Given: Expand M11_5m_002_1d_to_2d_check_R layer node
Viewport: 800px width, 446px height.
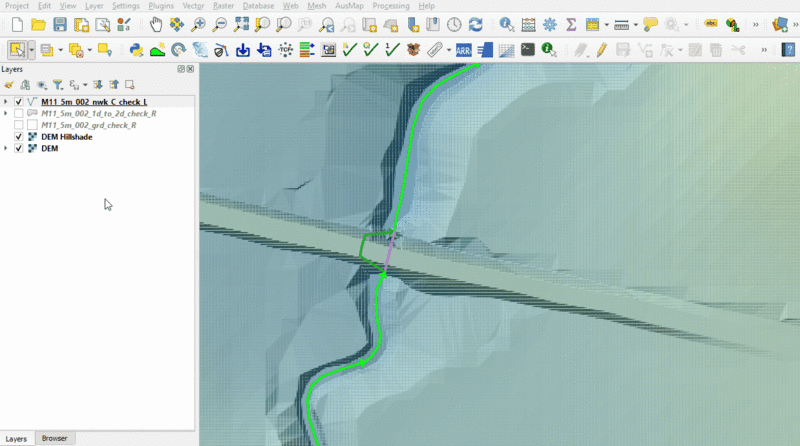Looking at the screenshot, I should click(x=6, y=114).
